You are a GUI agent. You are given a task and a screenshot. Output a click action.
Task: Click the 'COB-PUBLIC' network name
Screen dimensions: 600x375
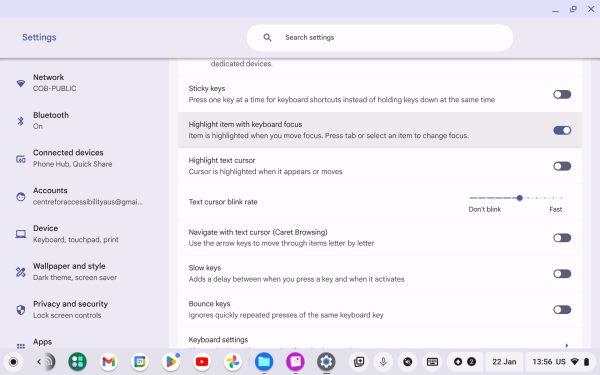(54, 88)
